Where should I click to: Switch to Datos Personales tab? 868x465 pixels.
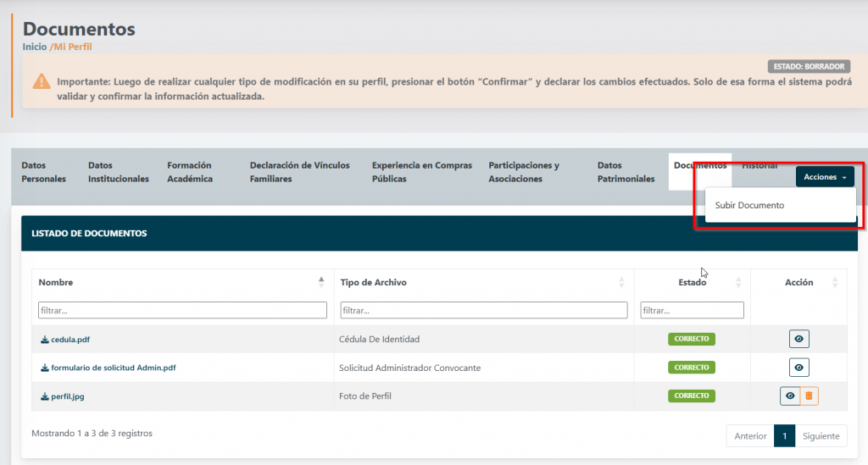(x=44, y=172)
